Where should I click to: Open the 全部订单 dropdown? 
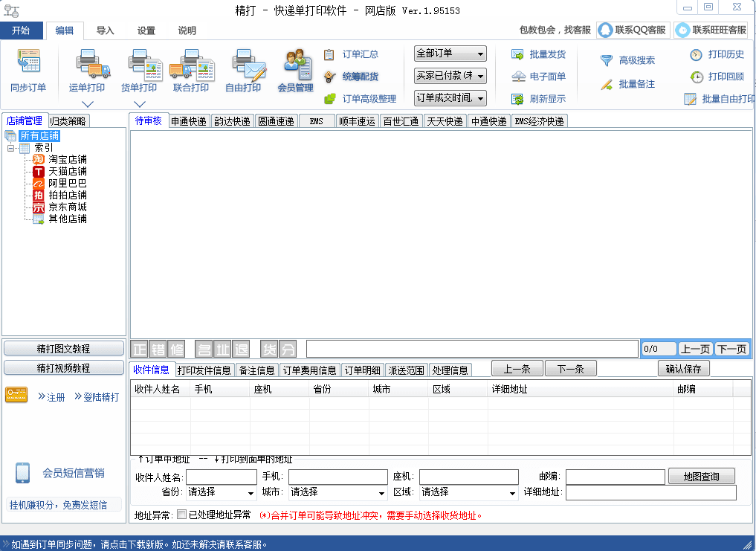[x=450, y=54]
